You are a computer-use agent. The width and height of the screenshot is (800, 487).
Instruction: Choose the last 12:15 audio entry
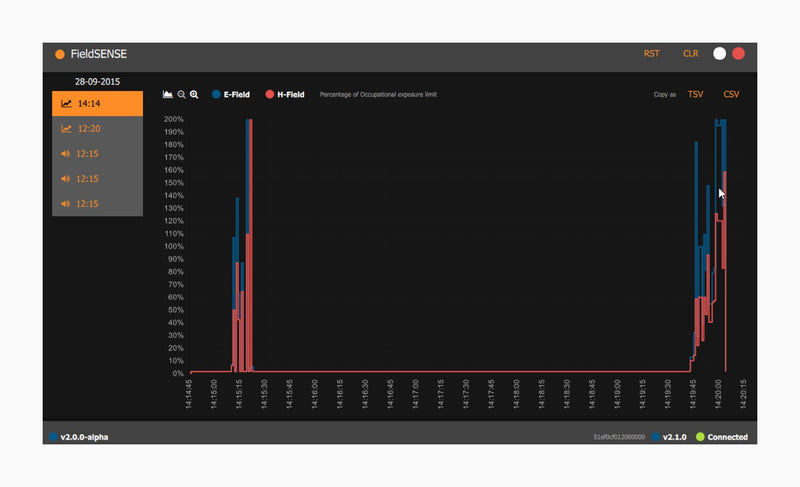(97, 203)
